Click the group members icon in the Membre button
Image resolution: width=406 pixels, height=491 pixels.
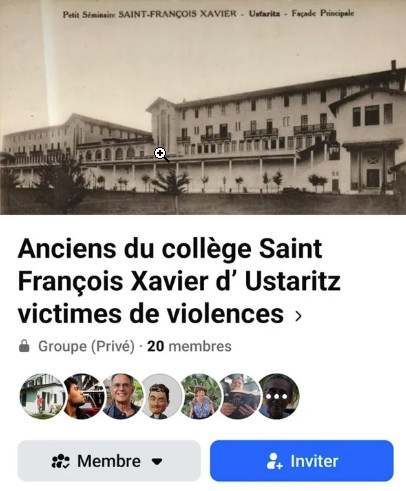[x=60, y=461]
